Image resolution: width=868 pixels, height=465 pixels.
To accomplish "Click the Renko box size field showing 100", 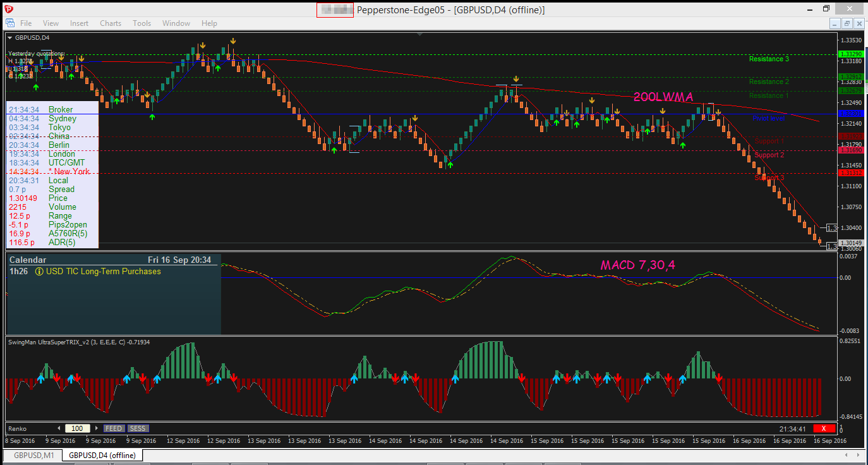I will tap(77, 428).
